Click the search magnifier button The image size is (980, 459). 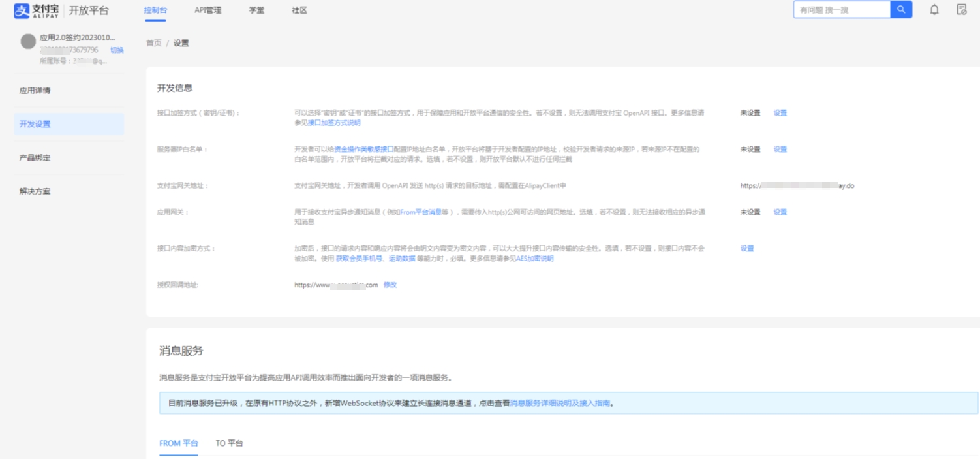pyautogui.click(x=901, y=10)
